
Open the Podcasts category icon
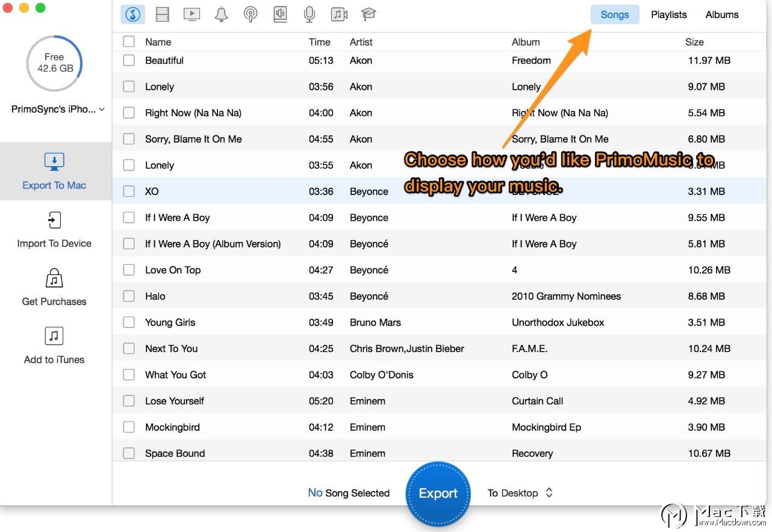251,14
